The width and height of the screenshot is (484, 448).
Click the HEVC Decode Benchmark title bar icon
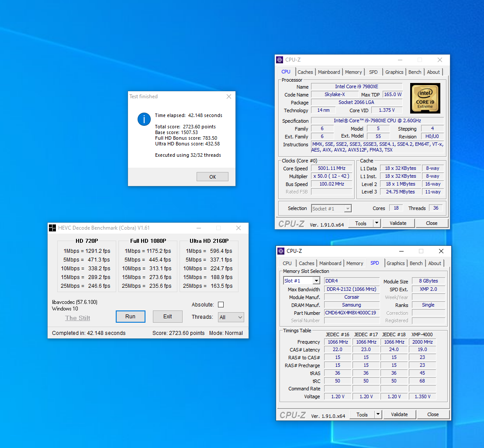[52, 228]
